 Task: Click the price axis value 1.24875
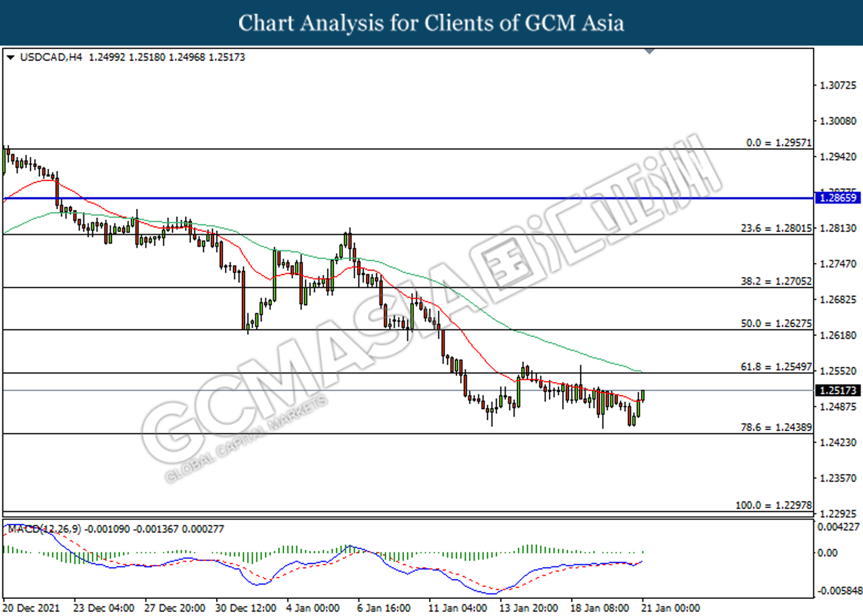point(838,407)
